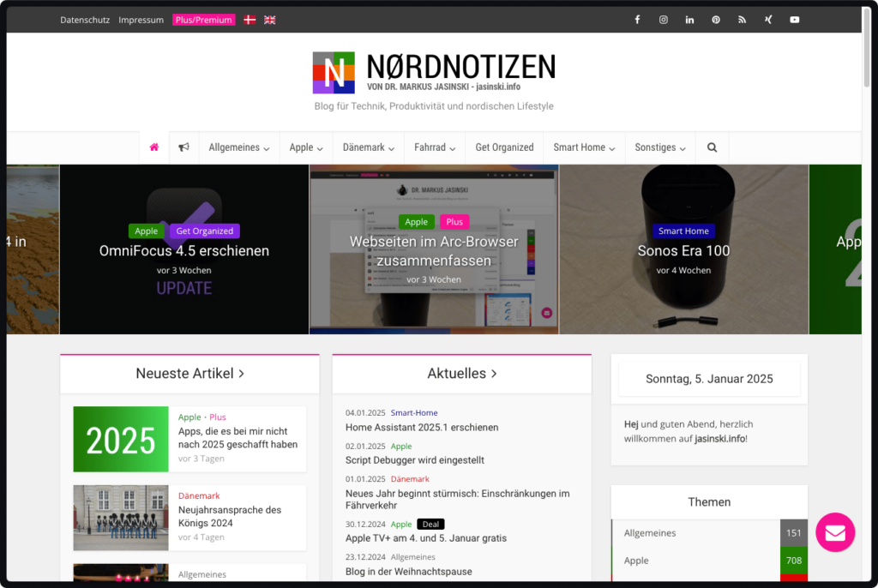This screenshot has height=588, width=878.
Task: Open royal guards article thumbnail
Action: click(120, 518)
